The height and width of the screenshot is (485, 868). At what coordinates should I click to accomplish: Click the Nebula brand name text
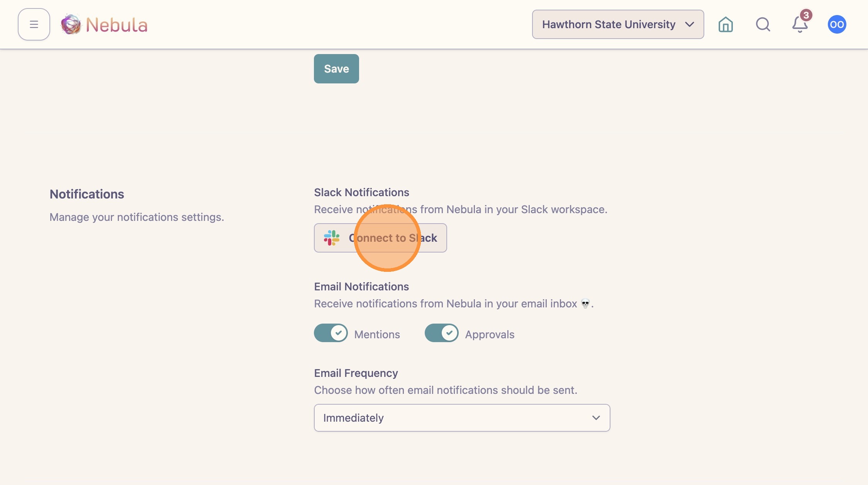point(117,25)
